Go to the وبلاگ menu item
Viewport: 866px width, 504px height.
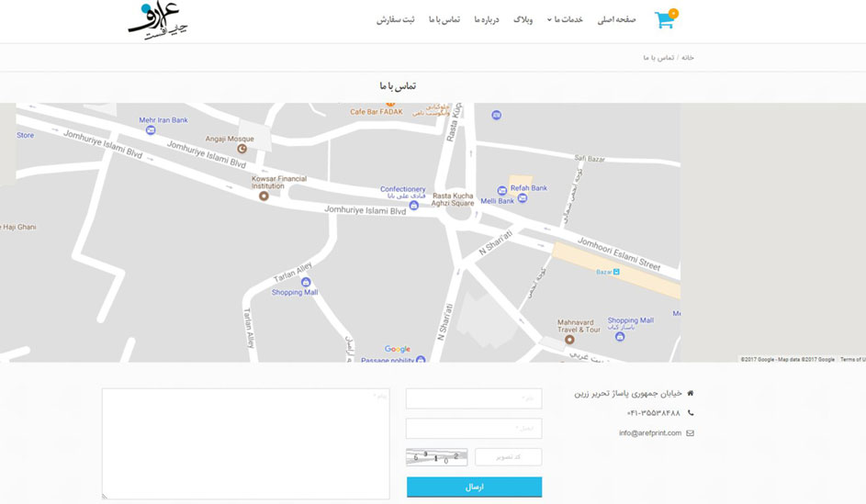coord(523,20)
